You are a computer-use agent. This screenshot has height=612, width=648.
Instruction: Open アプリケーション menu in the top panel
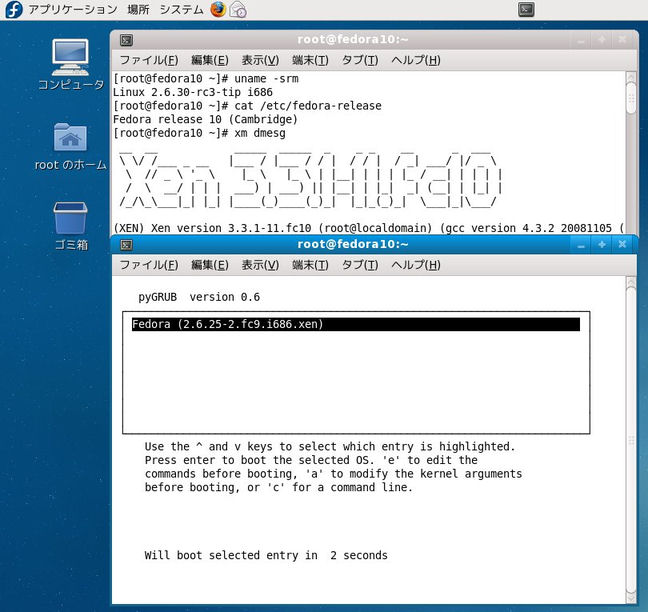(x=73, y=9)
